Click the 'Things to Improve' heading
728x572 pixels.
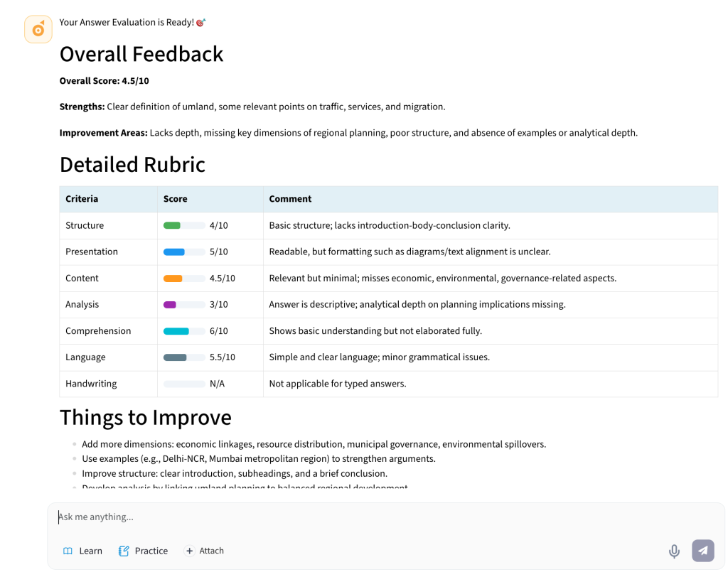pos(145,417)
